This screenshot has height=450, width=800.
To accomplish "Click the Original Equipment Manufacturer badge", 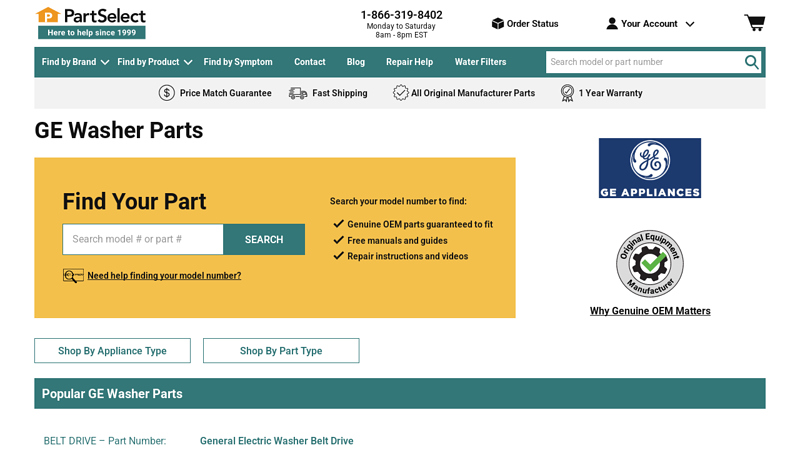I will click(x=650, y=263).
